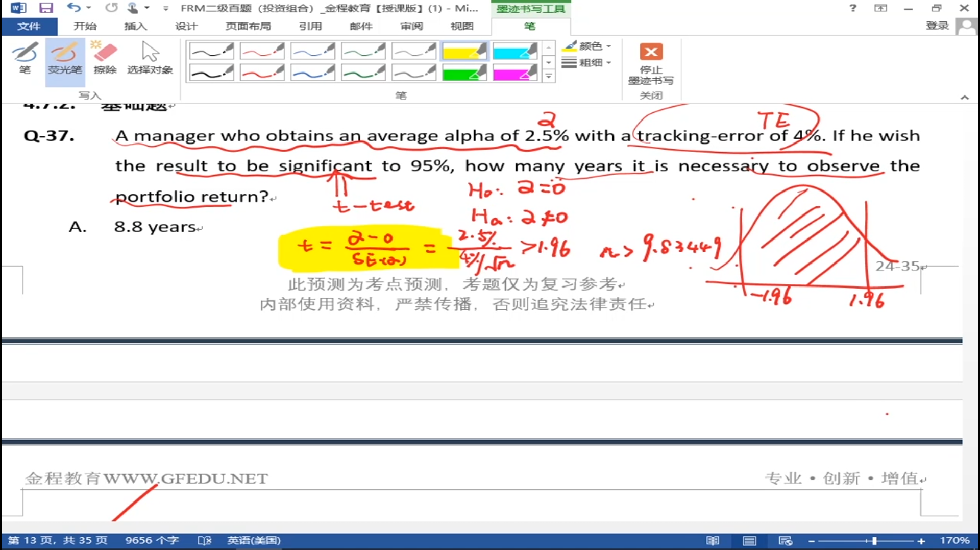Open the Review (审阅) ribbon tab
Image resolution: width=980 pixels, height=550 pixels.
[x=411, y=26]
